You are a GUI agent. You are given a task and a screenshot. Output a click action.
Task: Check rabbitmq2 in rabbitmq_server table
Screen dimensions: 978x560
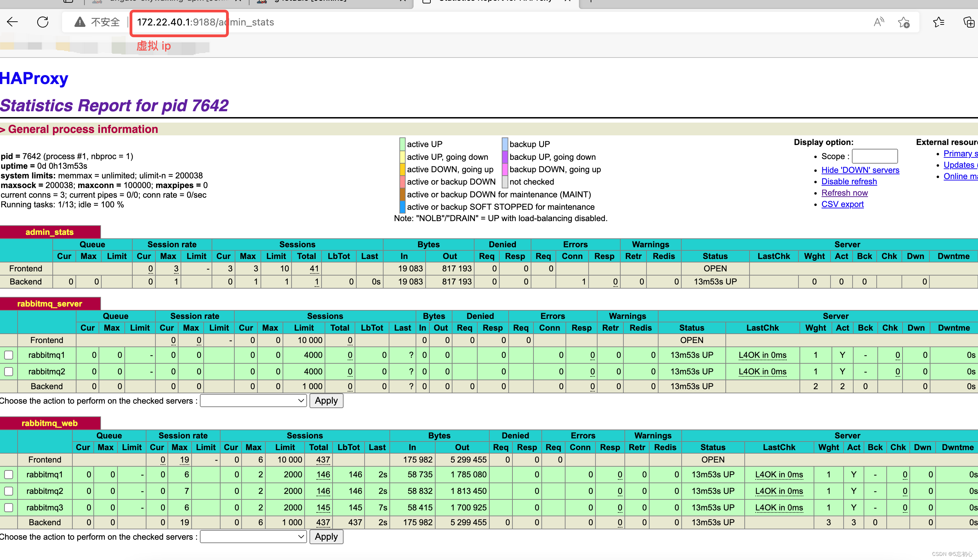pyautogui.click(x=9, y=372)
